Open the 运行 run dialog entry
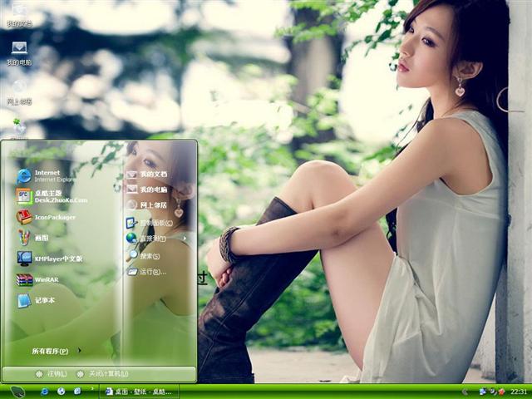The height and width of the screenshot is (399, 532). coord(146,272)
